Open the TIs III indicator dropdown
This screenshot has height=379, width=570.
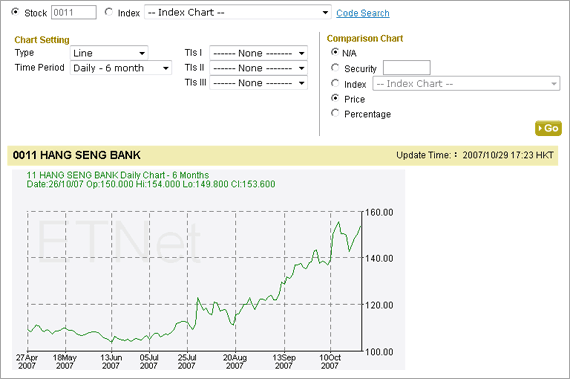[x=258, y=83]
